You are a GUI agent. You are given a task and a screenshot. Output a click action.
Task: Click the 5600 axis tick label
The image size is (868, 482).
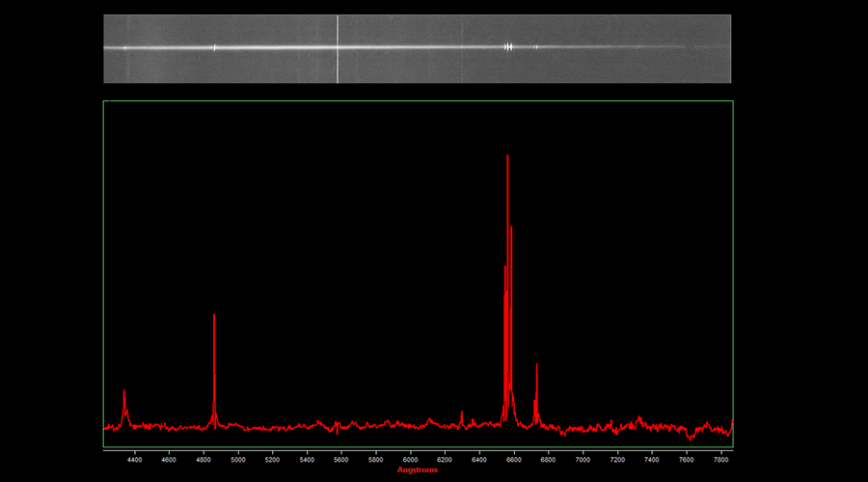tap(341, 460)
